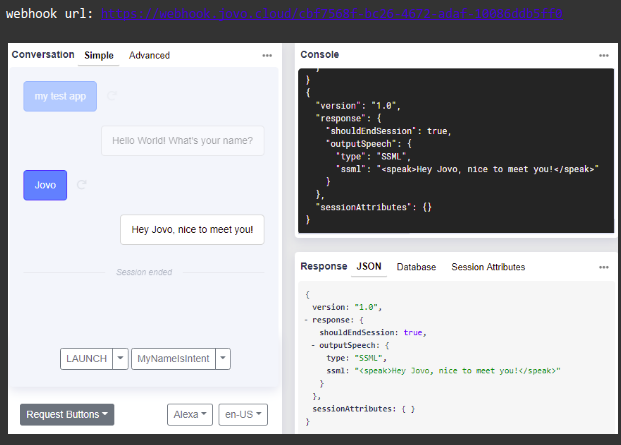This screenshot has width=621, height=445.
Task: Click the MyNameIsIntent request button
Action: (x=173, y=359)
